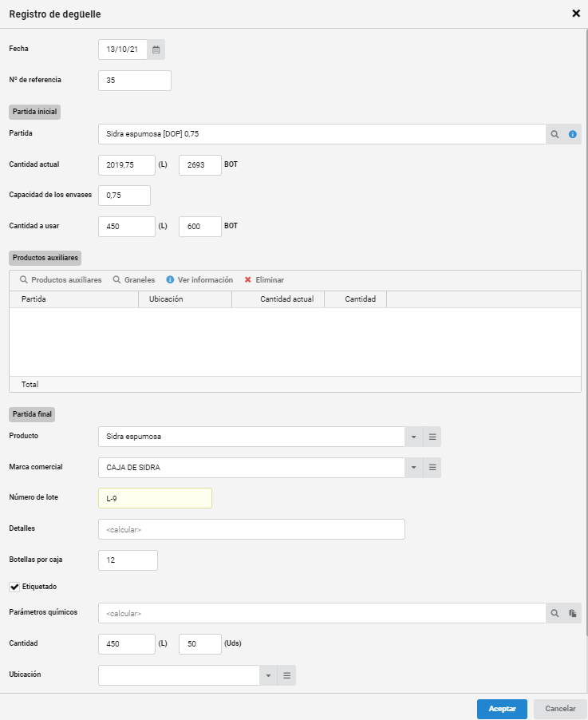Open the Marca comercial list menu icon

tap(432, 468)
